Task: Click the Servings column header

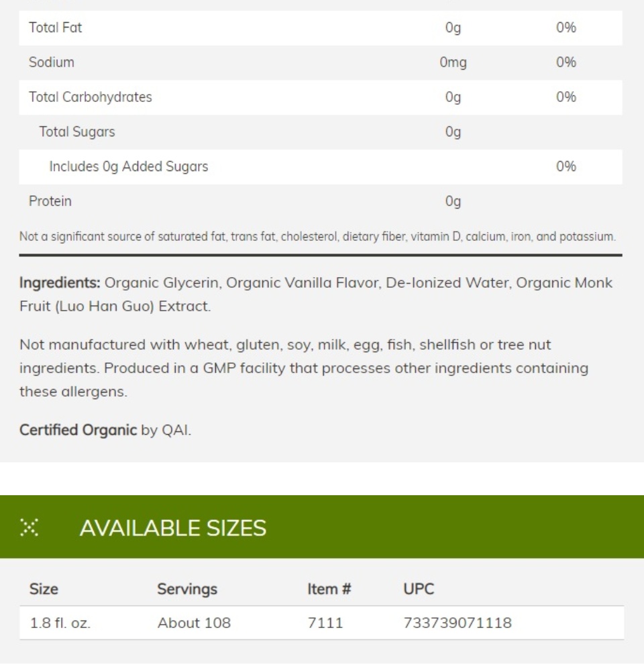Action: 187,589
